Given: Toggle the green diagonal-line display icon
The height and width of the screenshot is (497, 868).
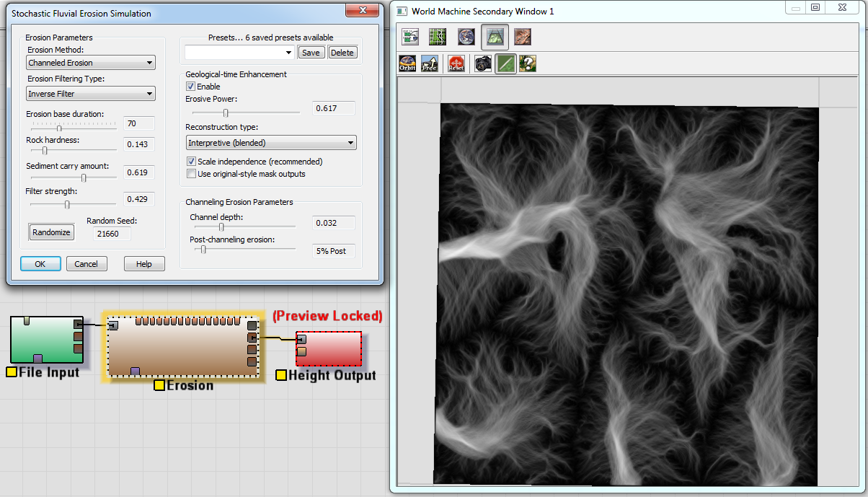Looking at the screenshot, I should [505, 63].
